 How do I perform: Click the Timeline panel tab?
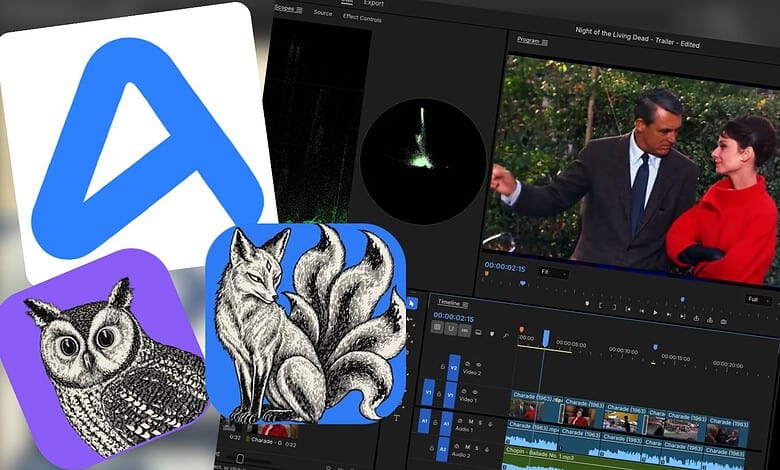[449, 303]
